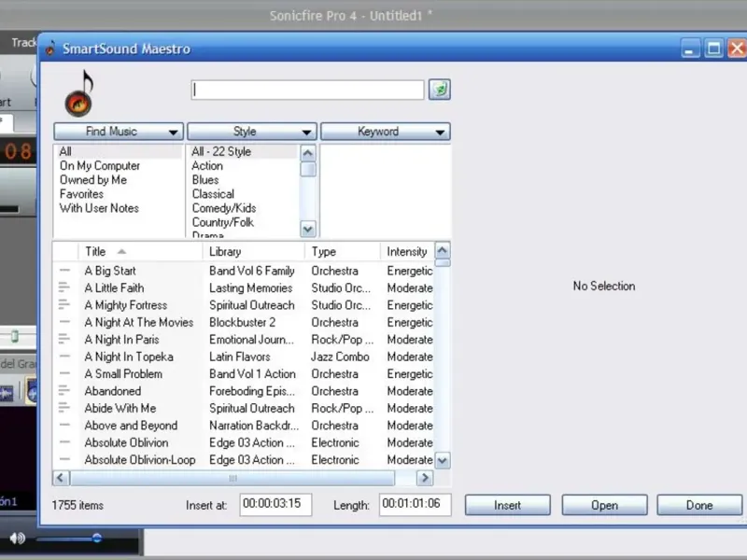Click the icon beside A Little Faith

[x=64, y=287]
